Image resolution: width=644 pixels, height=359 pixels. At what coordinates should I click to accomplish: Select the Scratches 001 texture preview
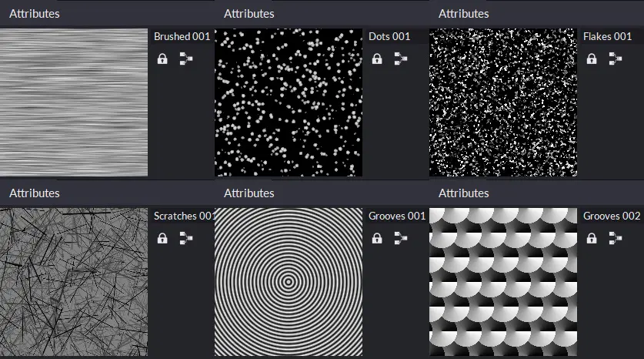point(74,282)
